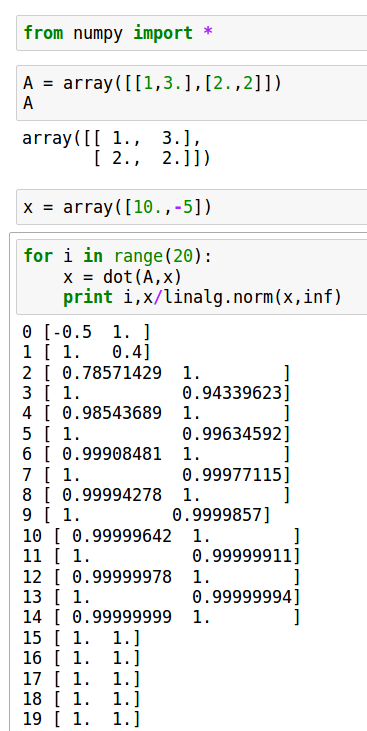Click the second output row 2., 2.

point(152,159)
